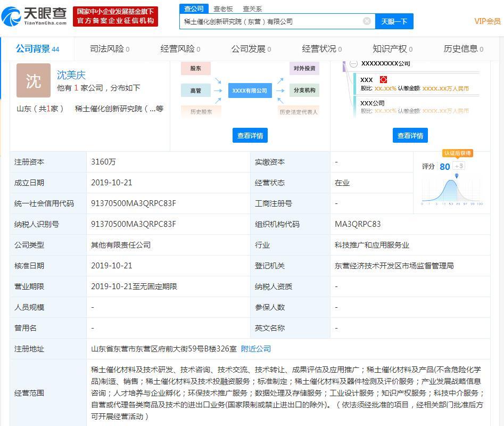The height and width of the screenshot is (426, 504).
Task: Click the 沈 avatar thumbnail
Action: click(34, 80)
